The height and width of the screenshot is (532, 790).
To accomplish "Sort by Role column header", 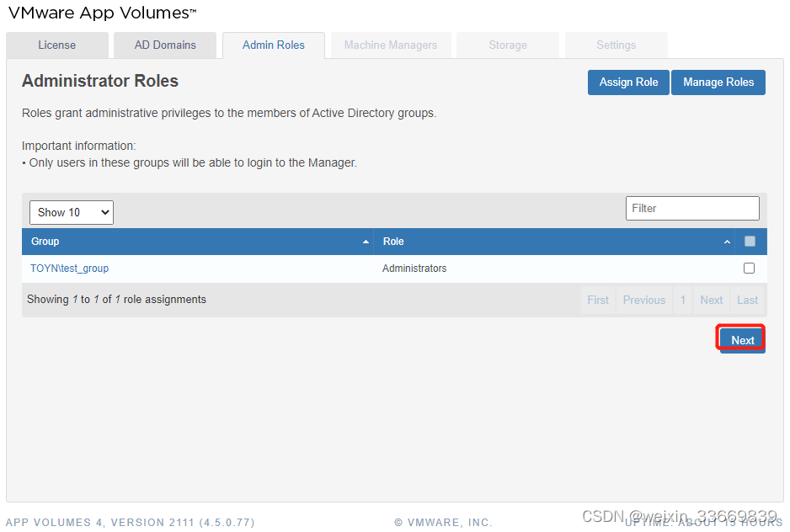I will [x=554, y=242].
